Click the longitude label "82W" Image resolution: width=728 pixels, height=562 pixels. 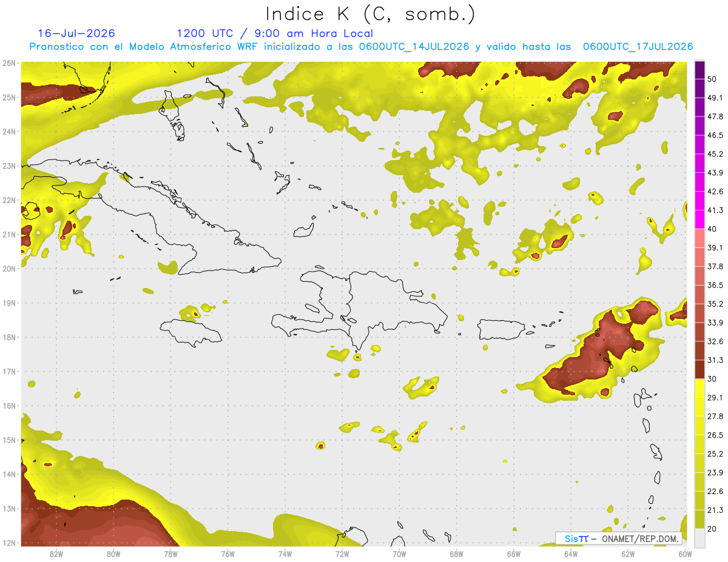[x=56, y=554]
